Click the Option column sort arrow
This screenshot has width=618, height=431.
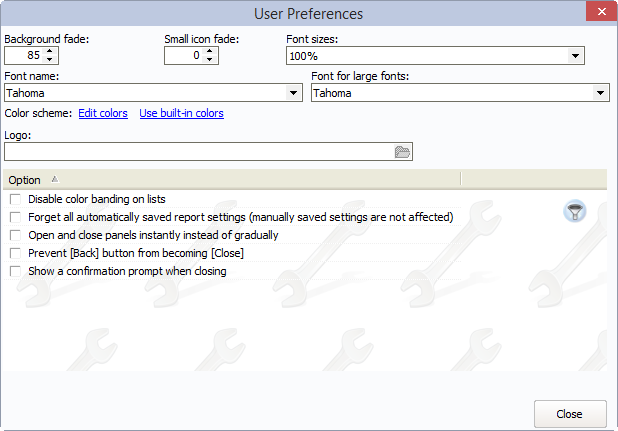click(55, 180)
